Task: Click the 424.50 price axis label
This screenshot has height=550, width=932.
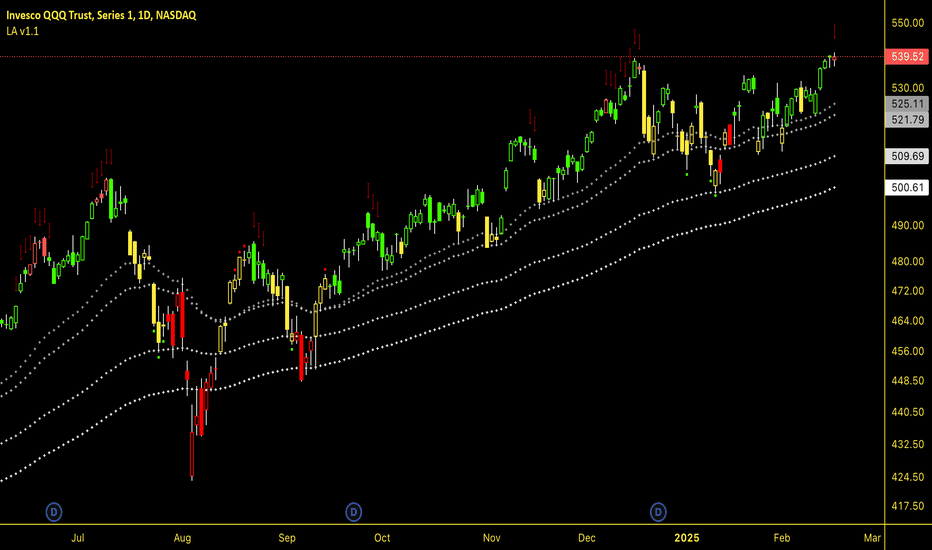Action: tap(908, 477)
